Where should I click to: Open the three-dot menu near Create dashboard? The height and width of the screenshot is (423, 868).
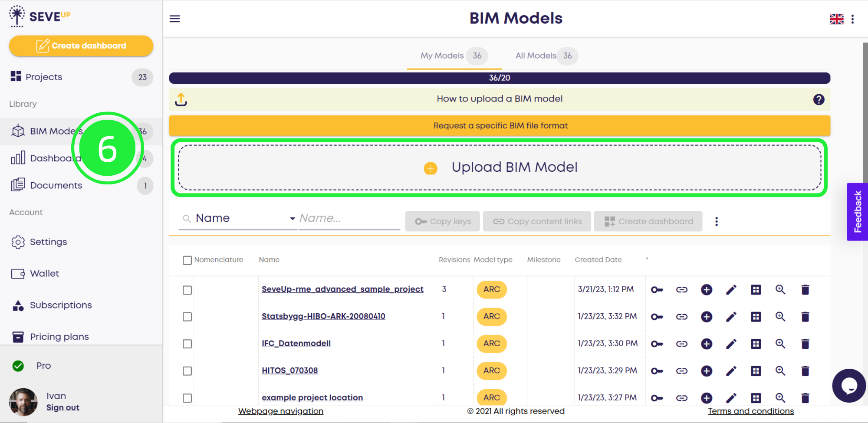(716, 221)
